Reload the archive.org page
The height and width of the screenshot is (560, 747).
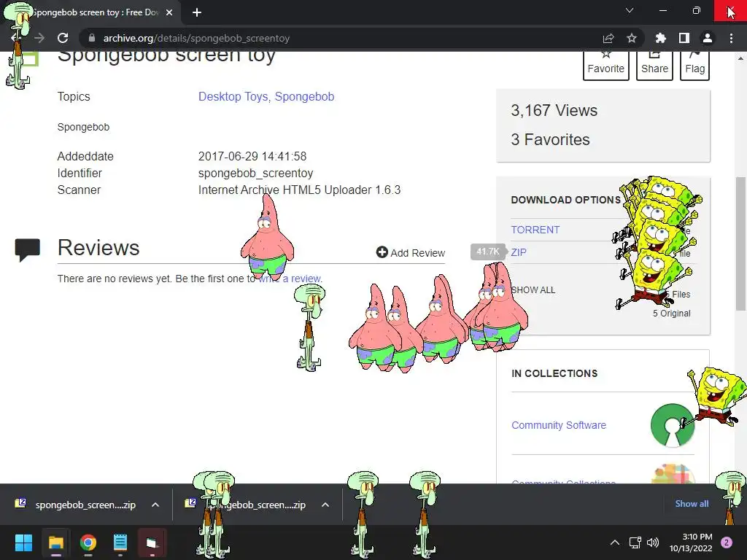[x=63, y=38]
